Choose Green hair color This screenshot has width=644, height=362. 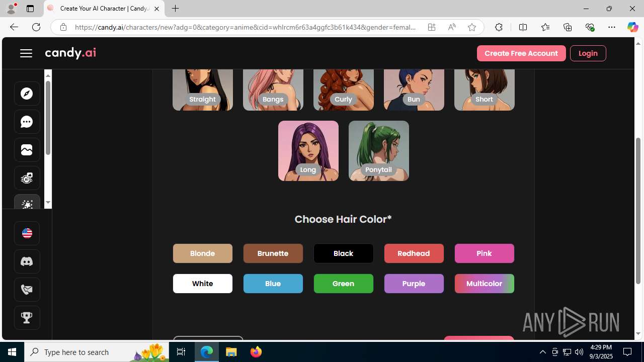point(344,284)
